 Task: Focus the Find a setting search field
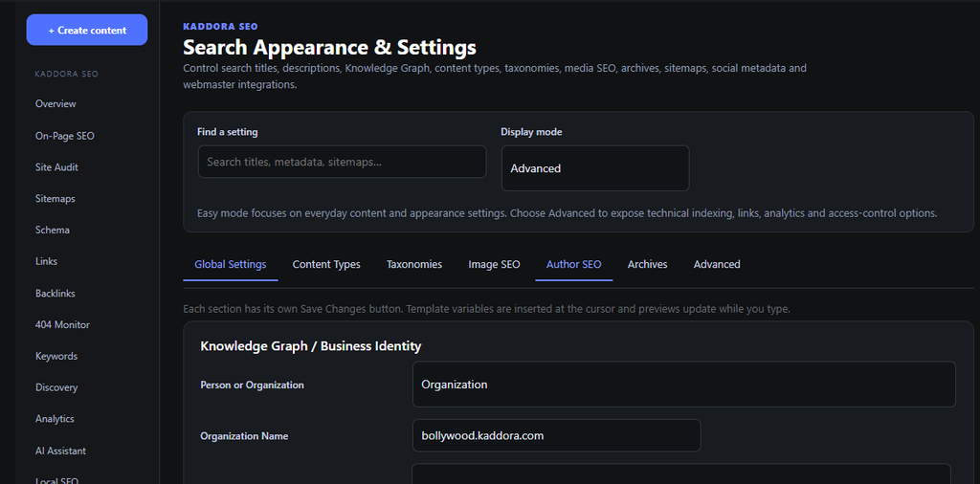point(342,162)
